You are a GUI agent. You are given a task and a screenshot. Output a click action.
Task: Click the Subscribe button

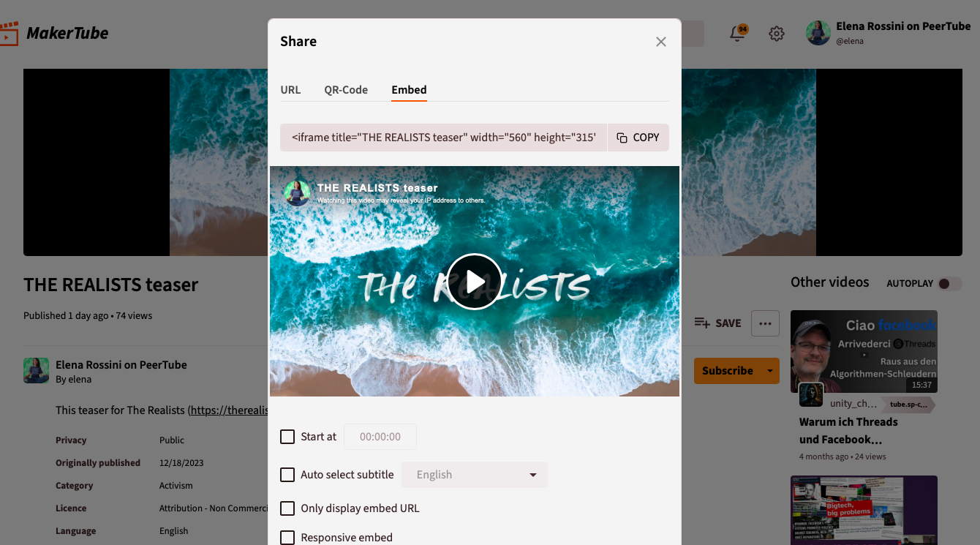point(727,370)
